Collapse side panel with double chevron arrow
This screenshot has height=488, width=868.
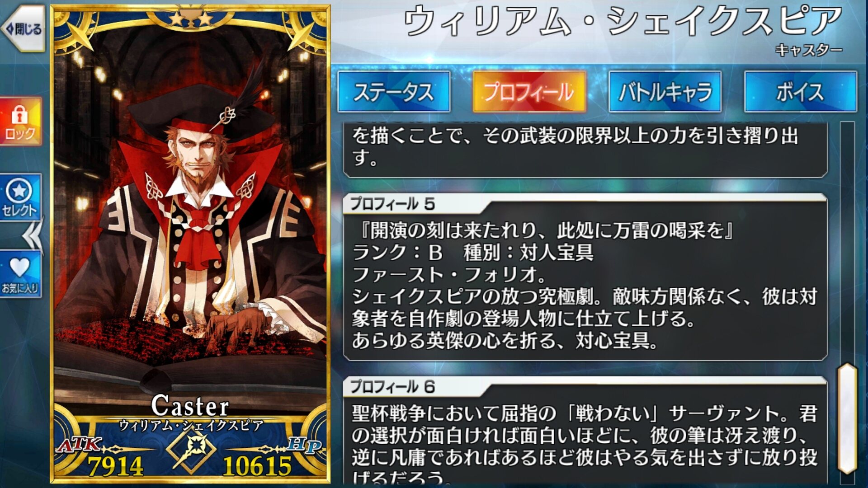[x=33, y=235]
